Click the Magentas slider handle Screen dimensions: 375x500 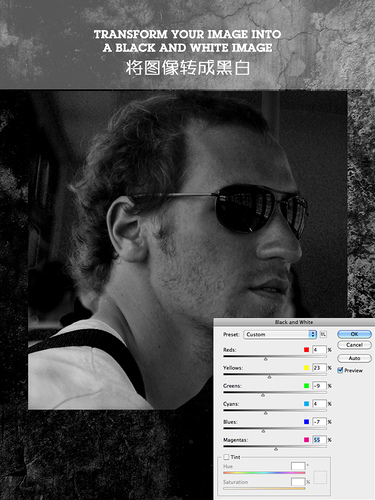point(276,449)
